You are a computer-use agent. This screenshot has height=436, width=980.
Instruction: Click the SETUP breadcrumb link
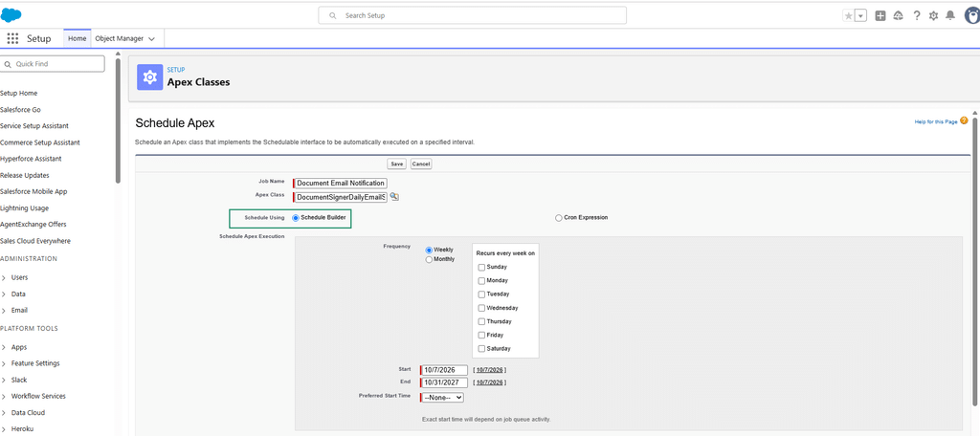(x=176, y=70)
